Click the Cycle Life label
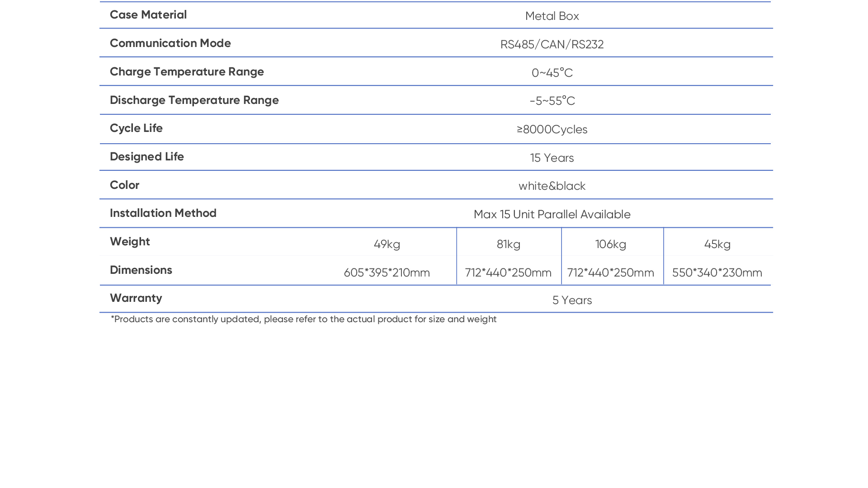This screenshot has width=868, height=488. pyautogui.click(x=136, y=128)
